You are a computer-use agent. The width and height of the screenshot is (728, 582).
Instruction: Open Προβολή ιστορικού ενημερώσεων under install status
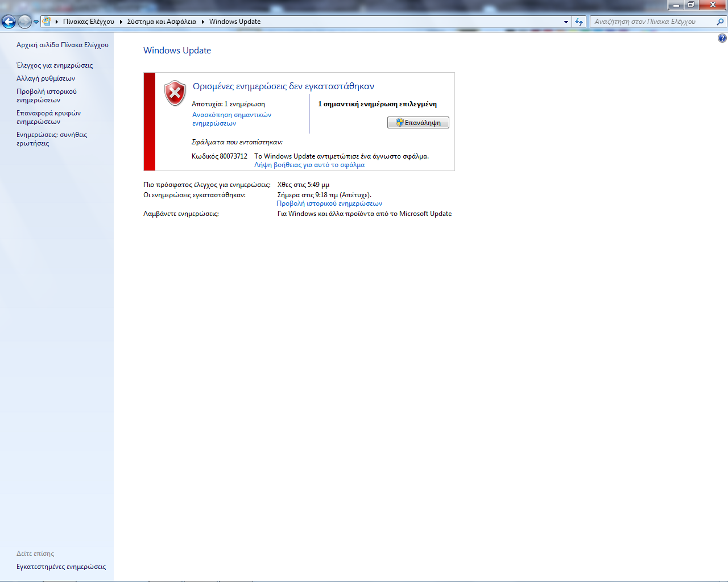pyautogui.click(x=329, y=203)
